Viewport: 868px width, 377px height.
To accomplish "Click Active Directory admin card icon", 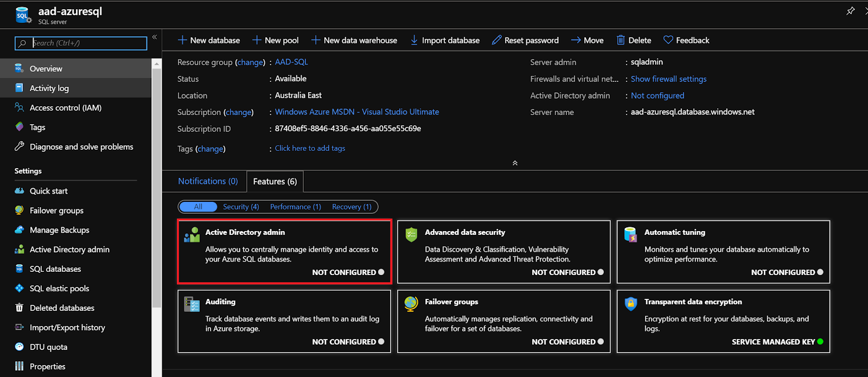I will pyautogui.click(x=192, y=235).
